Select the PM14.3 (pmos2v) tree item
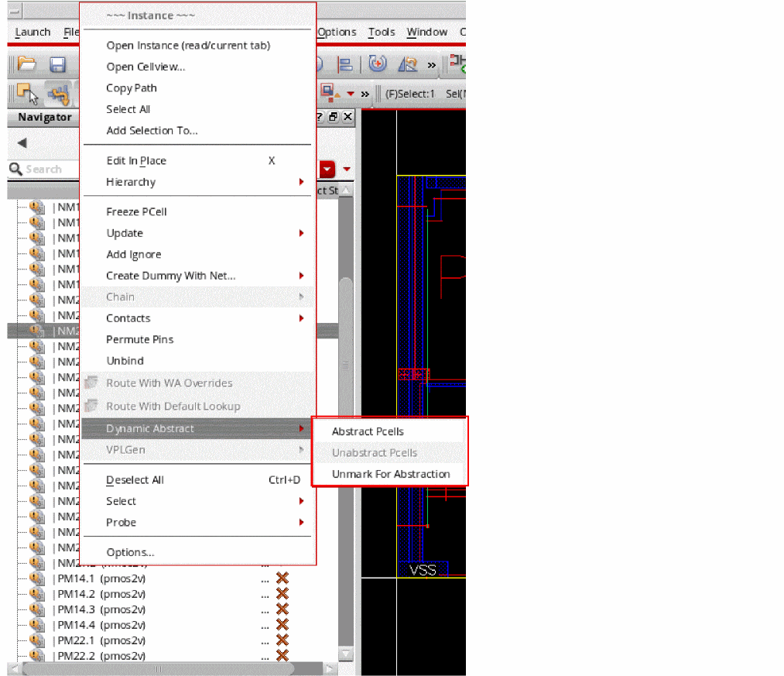Image resolution: width=784 pixels, height=676 pixels. coord(101,609)
